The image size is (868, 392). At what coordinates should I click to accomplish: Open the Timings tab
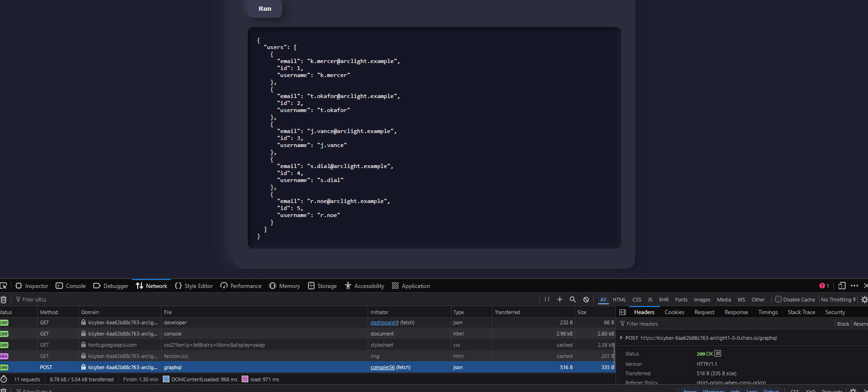pyautogui.click(x=768, y=312)
